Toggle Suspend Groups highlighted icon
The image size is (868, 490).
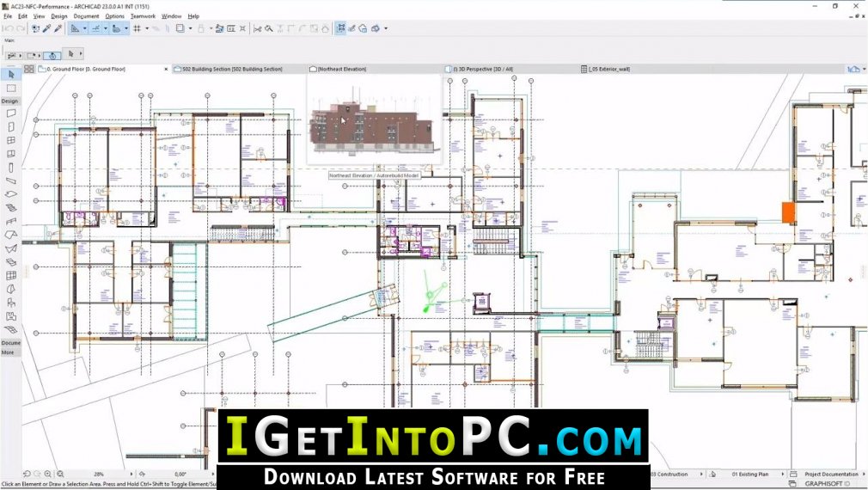pyautogui.click(x=340, y=28)
